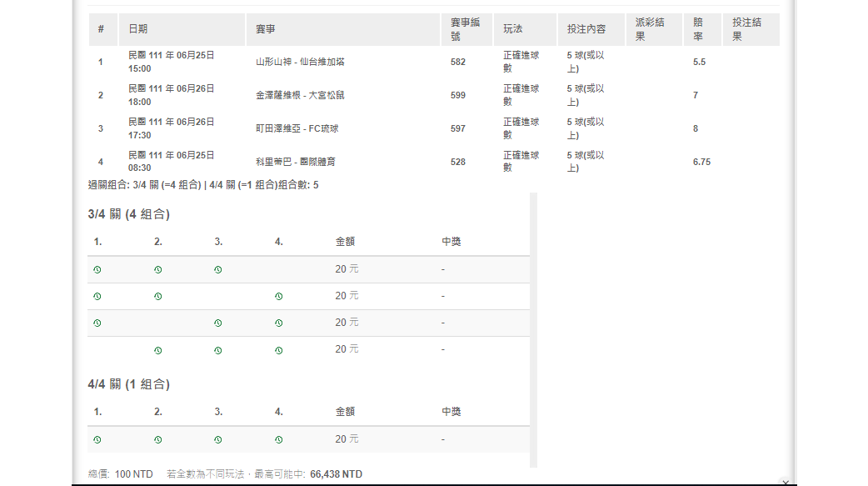Click date 民國 111 年 06月25日 08:30
The height and width of the screenshot is (486, 868).
(x=171, y=161)
